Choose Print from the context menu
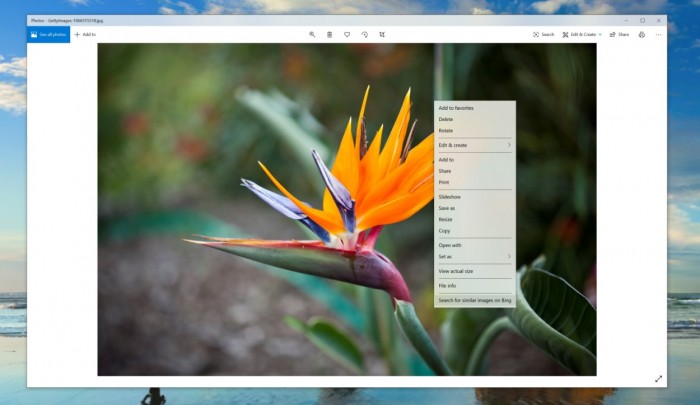The height and width of the screenshot is (405, 700). pos(474,182)
